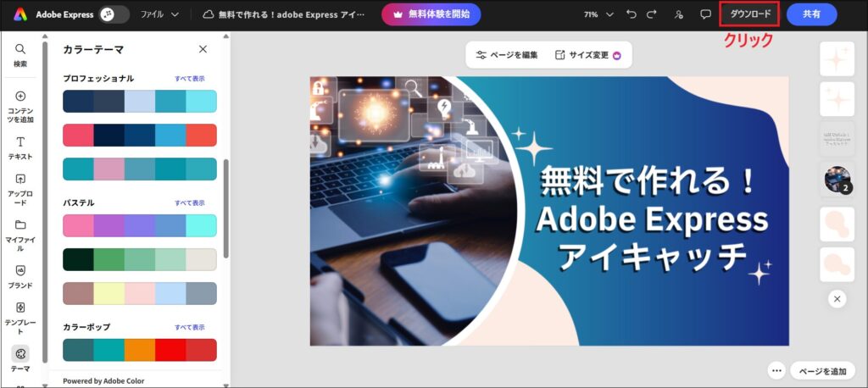Viewport: 868px width, 388px height.
Task: Apply the pink-purple-cyan パステル palette
Action: coord(140,226)
